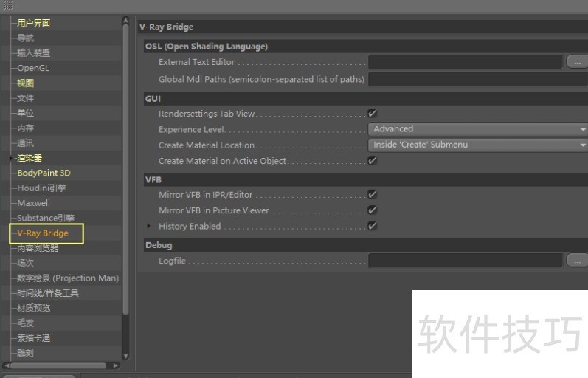Expand the 渲染器 tree node
Image resolution: width=588 pixels, height=378 pixels.
coord(11,158)
